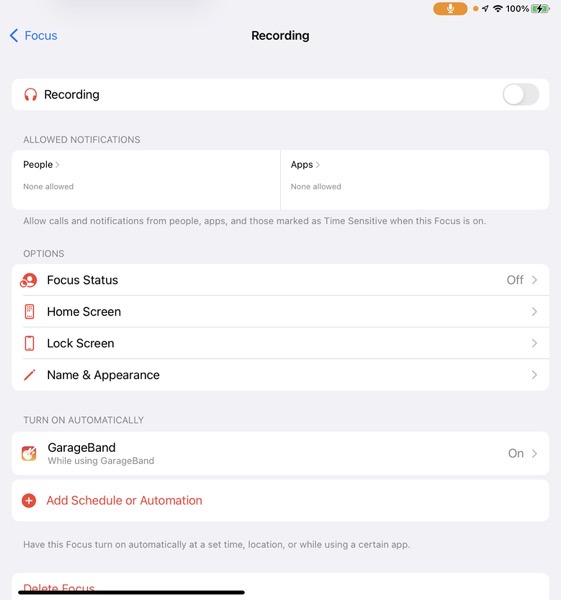Image resolution: width=561 pixels, height=600 pixels.
Task: Expand Focus Status Off chevron
Action: coord(534,280)
